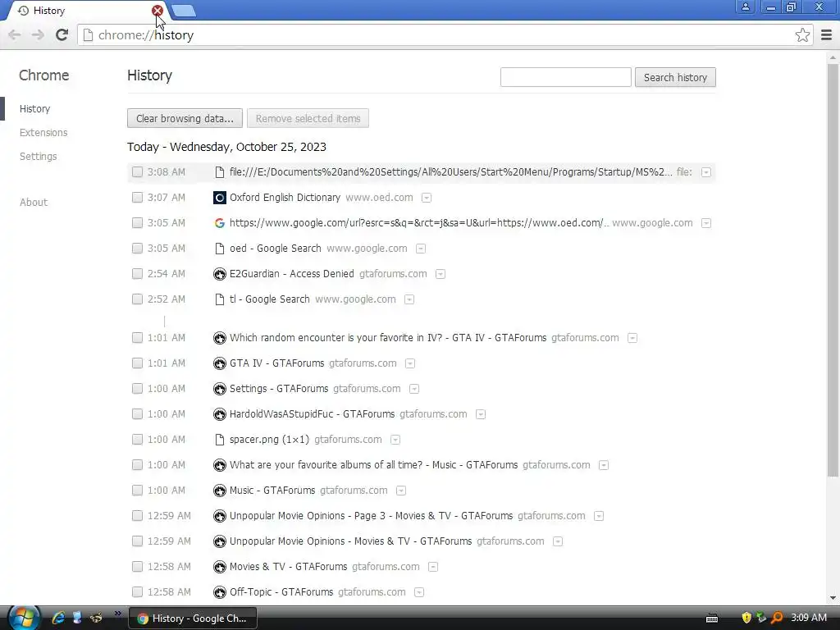Open dropdown for Off-Topic - GTAForums entry

tap(419, 592)
